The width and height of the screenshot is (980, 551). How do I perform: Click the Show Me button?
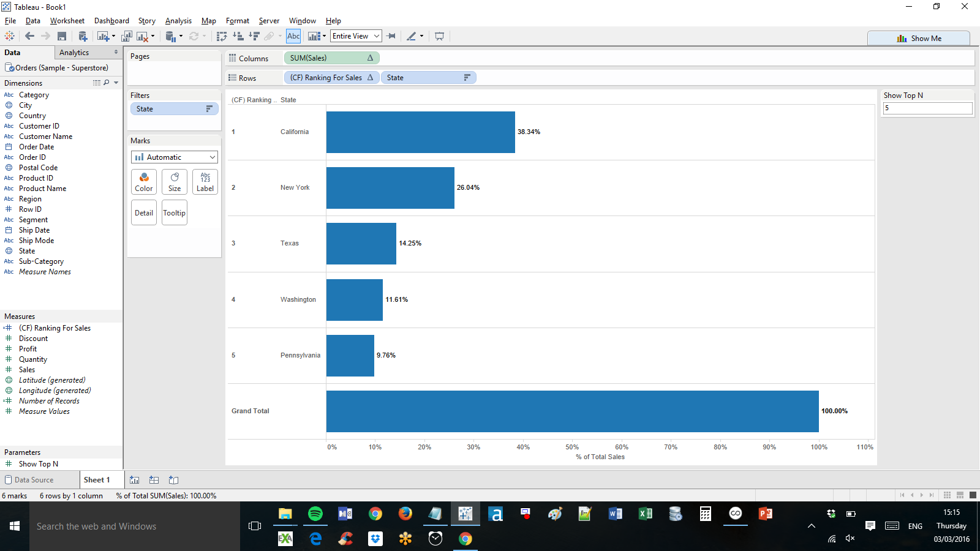(919, 38)
